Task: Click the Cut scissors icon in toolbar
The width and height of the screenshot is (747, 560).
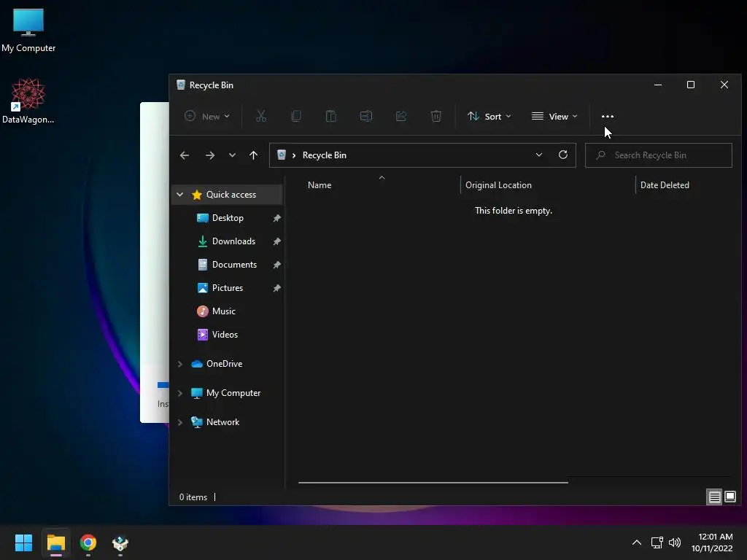Action: coord(261,116)
